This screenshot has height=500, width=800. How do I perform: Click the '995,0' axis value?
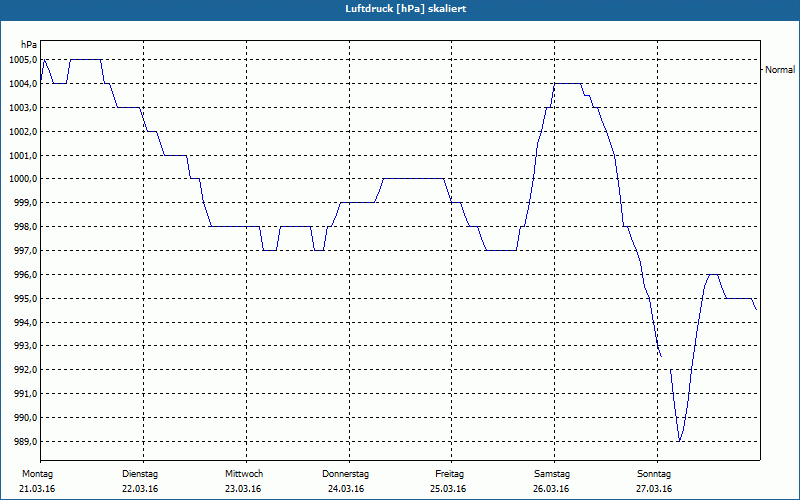tap(25, 298)
